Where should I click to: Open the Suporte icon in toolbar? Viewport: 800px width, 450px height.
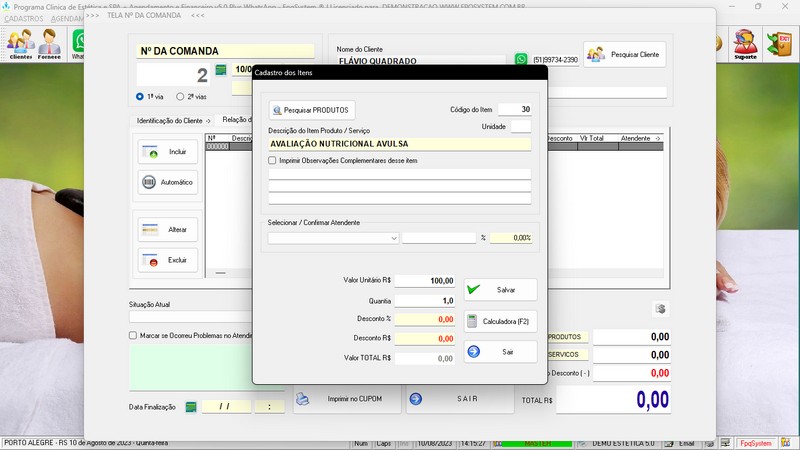click(x=745, y=44)
